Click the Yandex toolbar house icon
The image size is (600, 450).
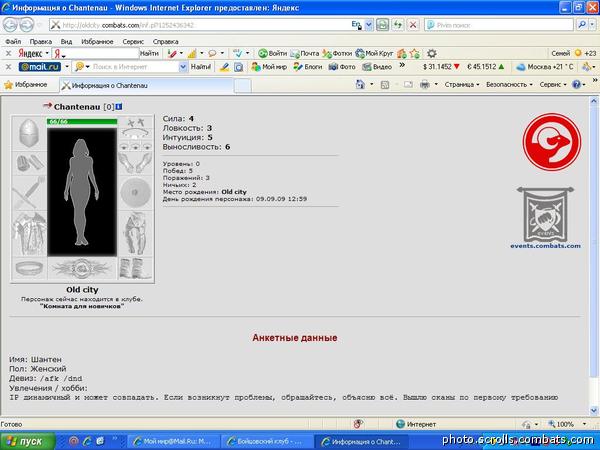coord(402,54)
